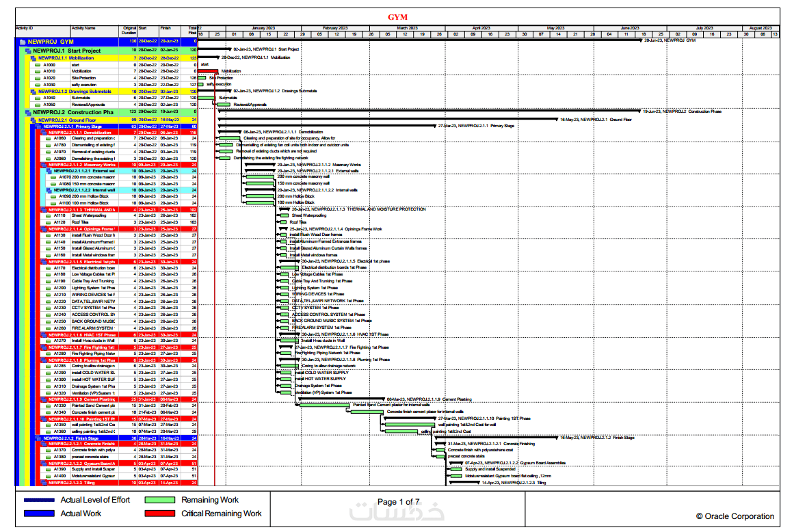Select the activity icon for A1020 Site Protection
Image resolution: width=794 pixels, height=532 pixels.
[38, 78]
